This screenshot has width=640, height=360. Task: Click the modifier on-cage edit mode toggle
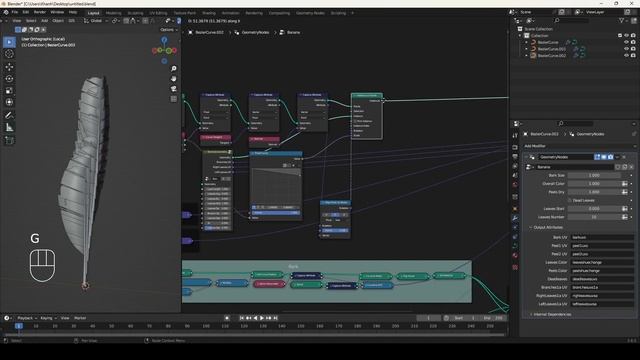click(597, 157)
